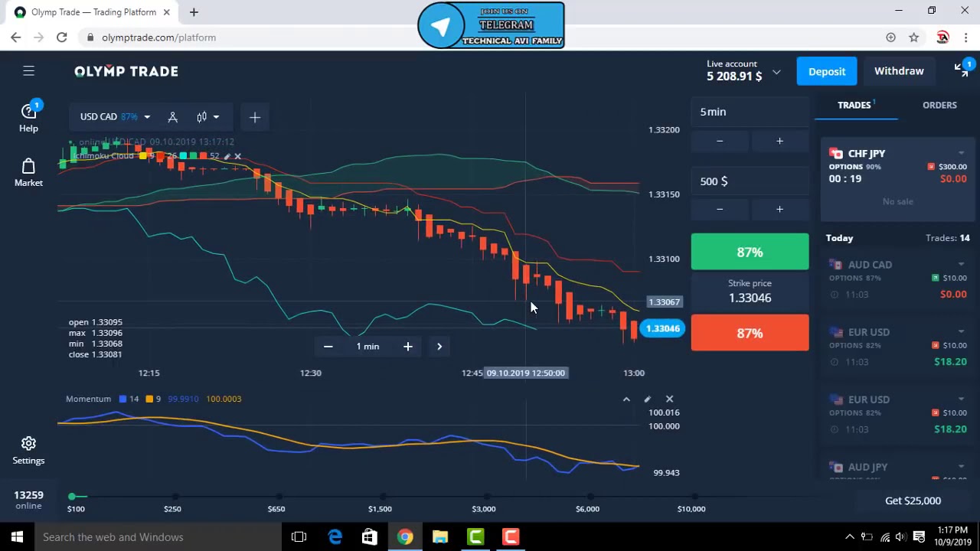
Task: Expand the AUD JPY trade details
Action: coord(961,467)
